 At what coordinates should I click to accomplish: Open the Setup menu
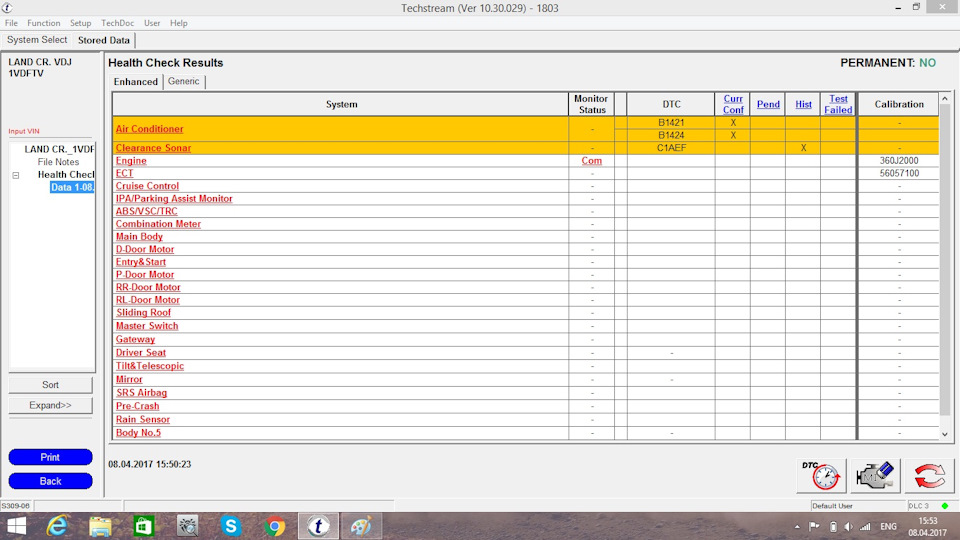[x=80, y=23]
